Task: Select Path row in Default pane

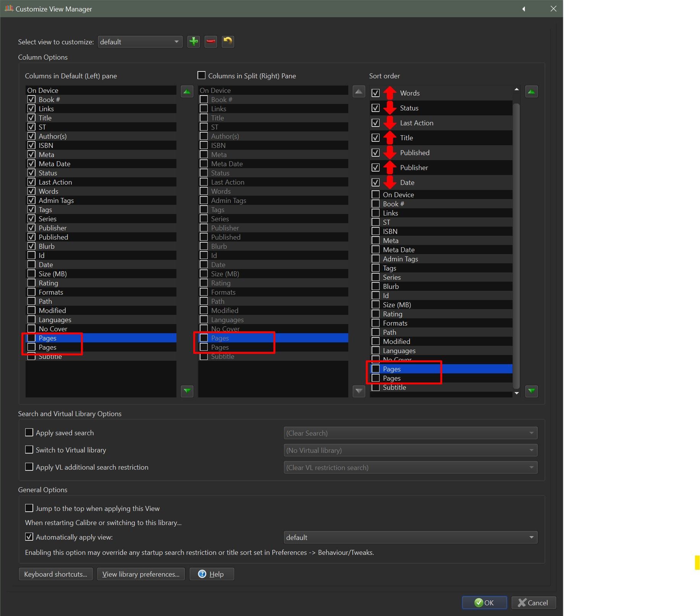Action: point(101,301)
